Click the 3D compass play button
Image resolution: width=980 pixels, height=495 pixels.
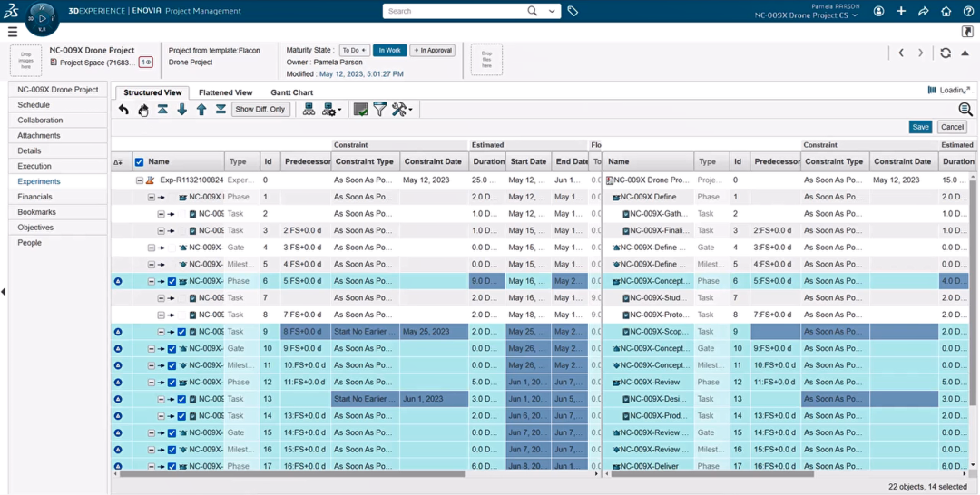pos(43,18)
